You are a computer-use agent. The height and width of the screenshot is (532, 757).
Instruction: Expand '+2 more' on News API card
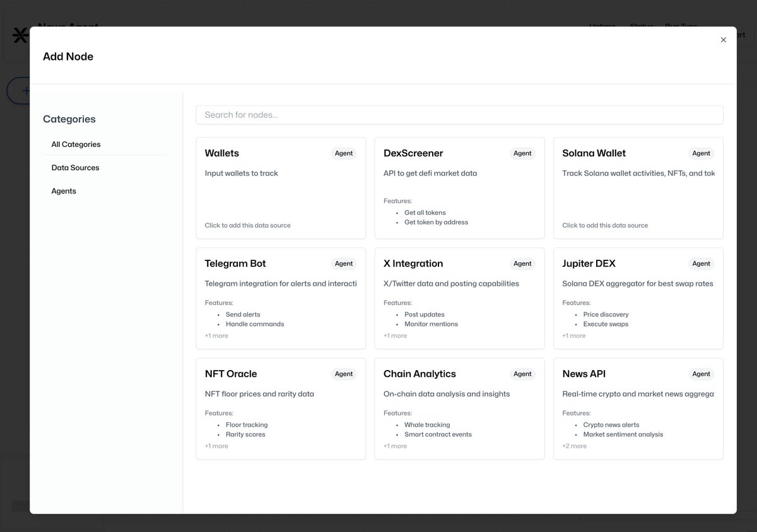(x=575, y=446)
